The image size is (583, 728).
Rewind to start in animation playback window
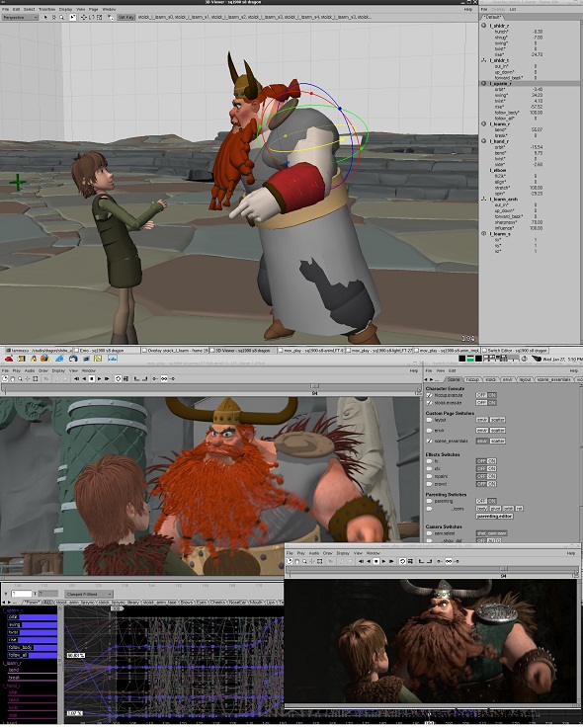pos(77,379)
